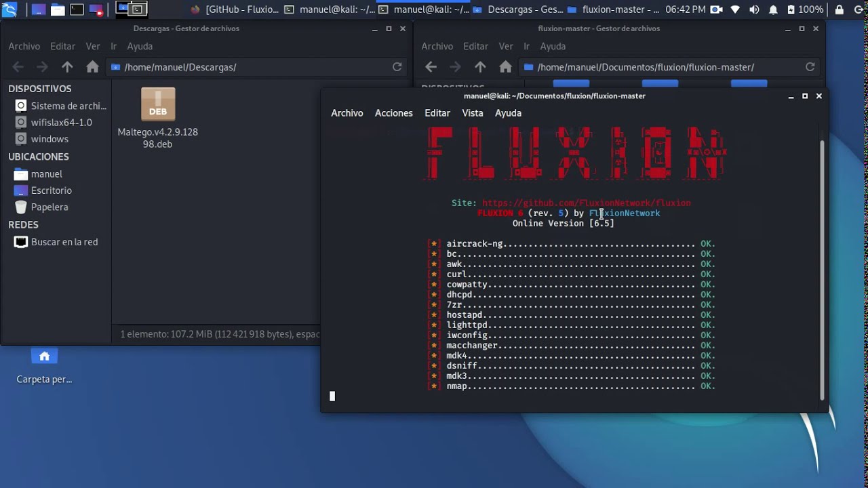Switch workspace using the workspace switcher

[x=131, y=9]
